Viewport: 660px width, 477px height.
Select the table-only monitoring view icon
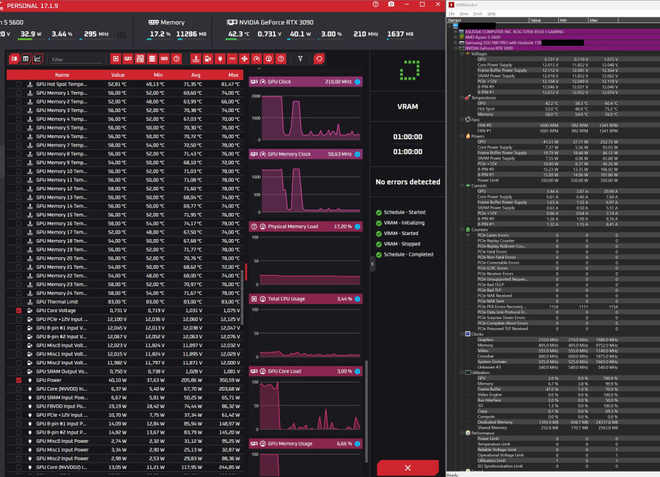(26, 59)
